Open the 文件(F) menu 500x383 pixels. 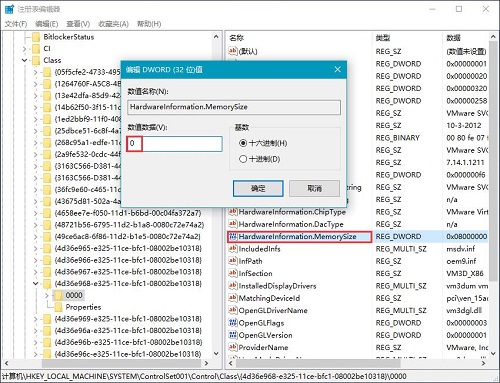point(16,24)
